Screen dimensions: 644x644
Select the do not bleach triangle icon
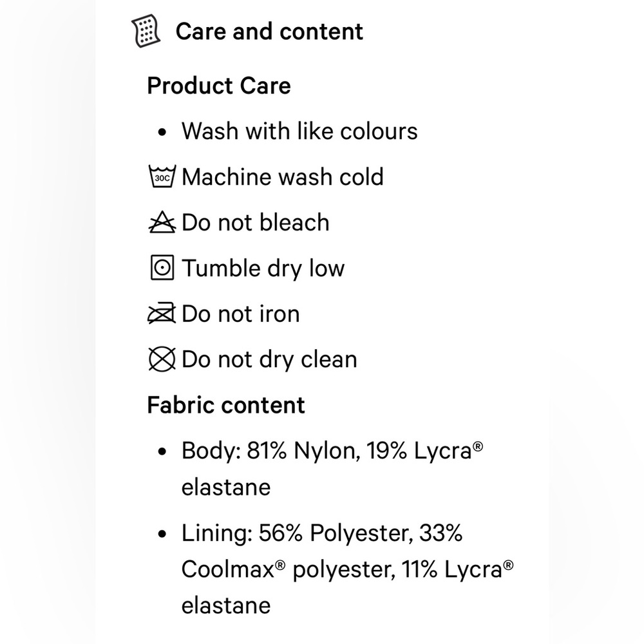click(162, 222)
